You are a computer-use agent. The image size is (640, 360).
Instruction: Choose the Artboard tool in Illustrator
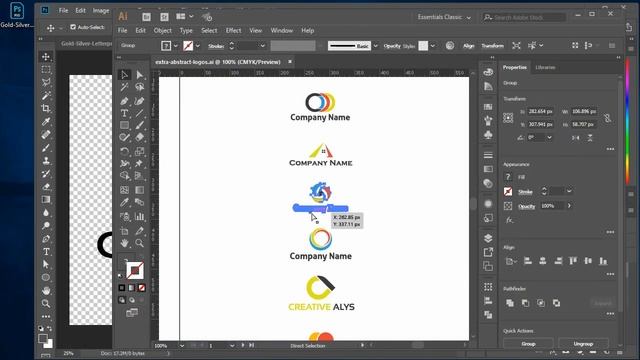pyautogui.click(x=124, y=231)
